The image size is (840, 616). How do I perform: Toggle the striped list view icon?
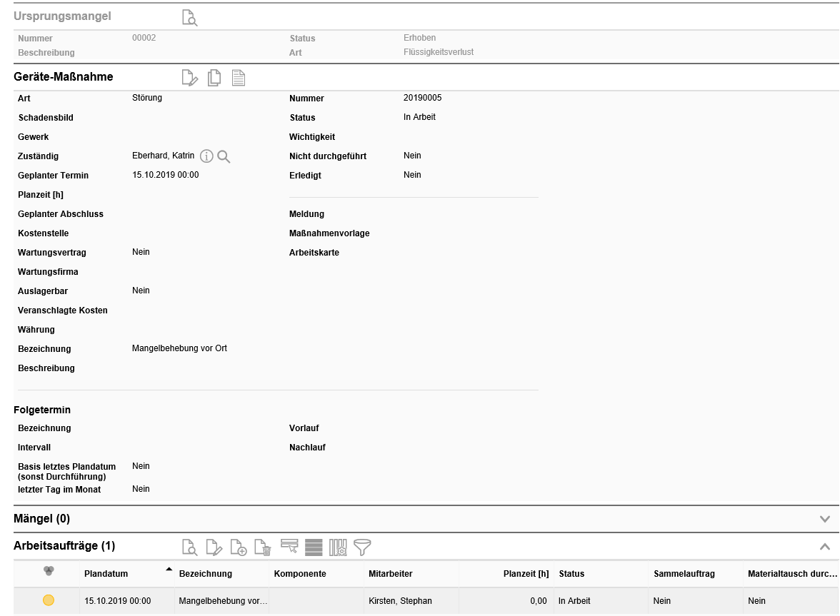pyautogui.click(x=314, y=547)
